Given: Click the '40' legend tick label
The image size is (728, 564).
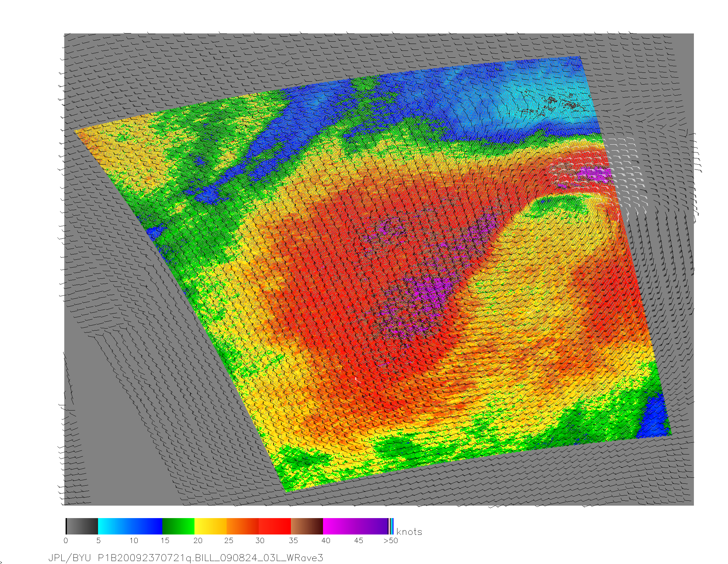Looking at the screenshot, I should point(326,541).
